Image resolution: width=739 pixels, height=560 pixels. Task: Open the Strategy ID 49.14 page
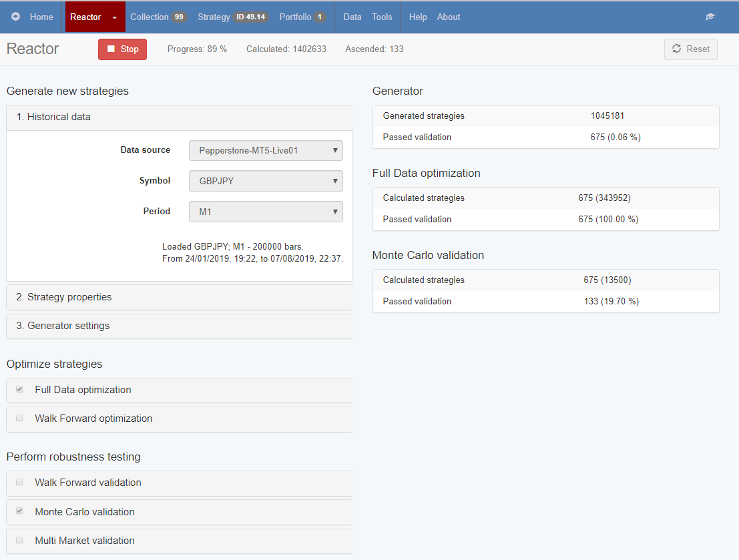point(233,17)
